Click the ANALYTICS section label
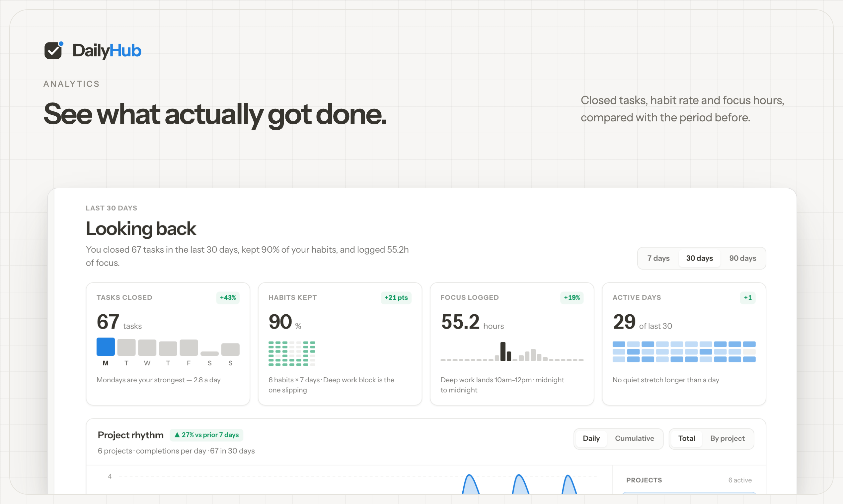The image size is (843, 504). click(x=71, y=84)
